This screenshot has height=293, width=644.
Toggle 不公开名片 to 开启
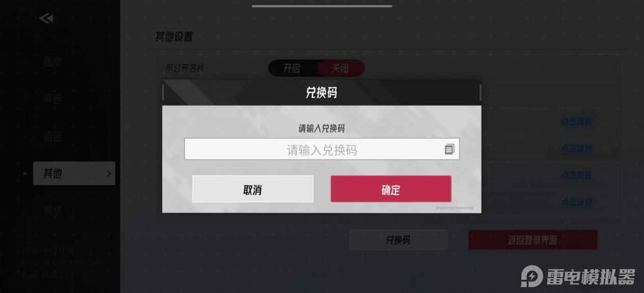click(292, 68)
